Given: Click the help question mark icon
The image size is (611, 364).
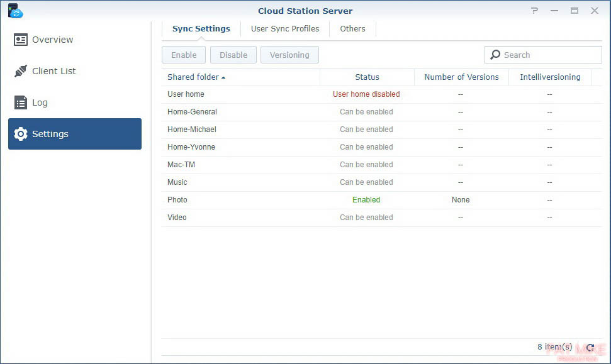Looking at the screenshot, I should click(x=534, y=11).
